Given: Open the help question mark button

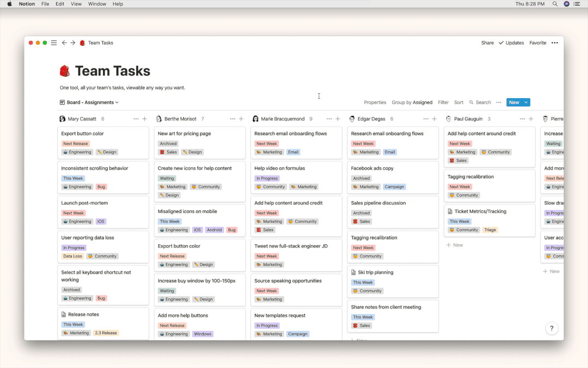Looking at the screenshot, I should (552, 328).
